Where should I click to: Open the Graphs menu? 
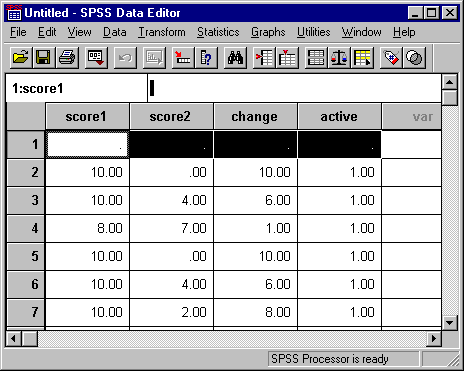[268, 32]
